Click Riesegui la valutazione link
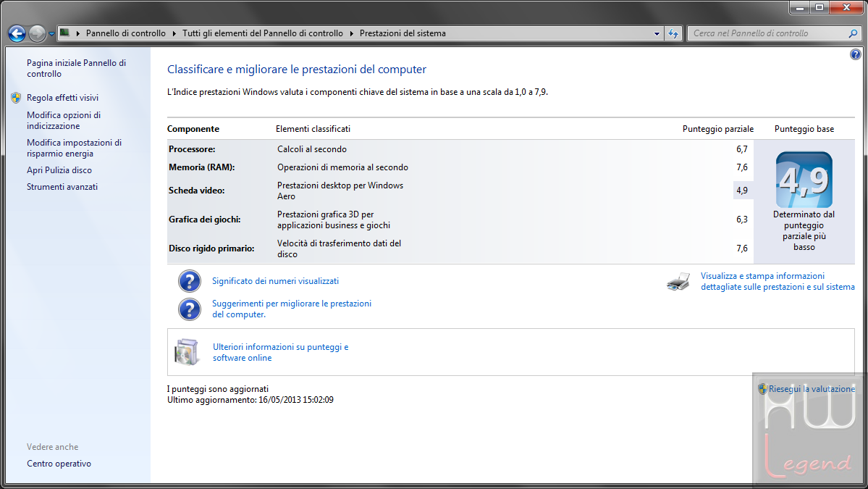This screenshot has height=489, width=868. (x=812, y=389)
